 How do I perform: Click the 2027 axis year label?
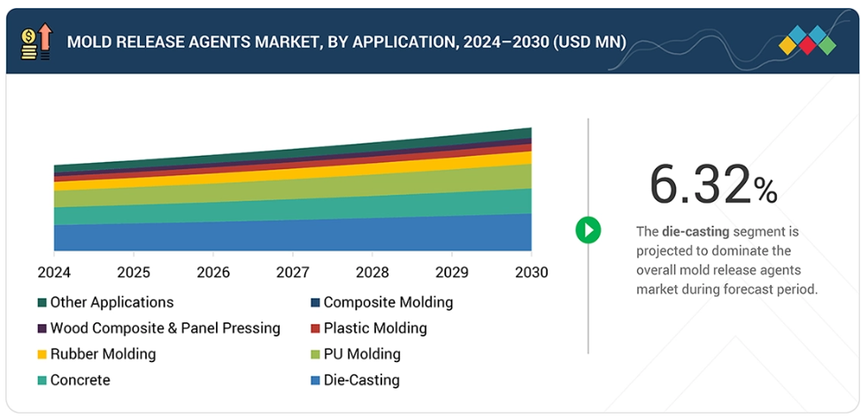coord(293,272)
